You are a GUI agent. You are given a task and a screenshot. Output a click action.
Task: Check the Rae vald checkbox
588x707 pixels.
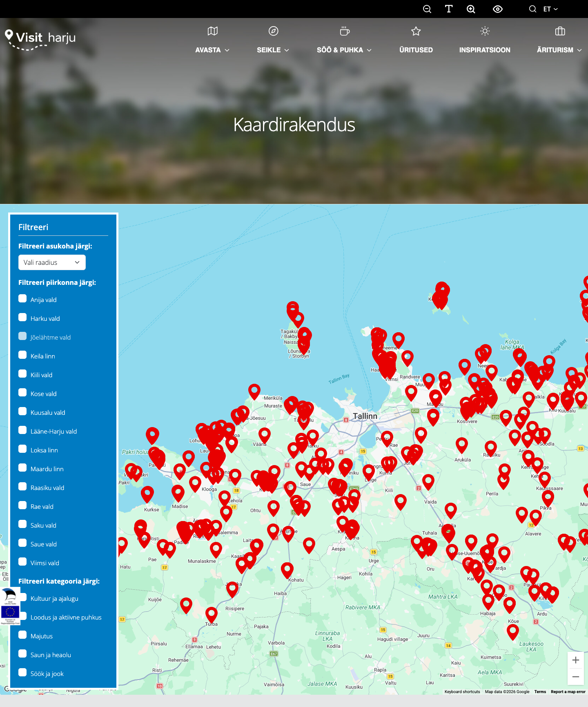click(x=22, y=506)
